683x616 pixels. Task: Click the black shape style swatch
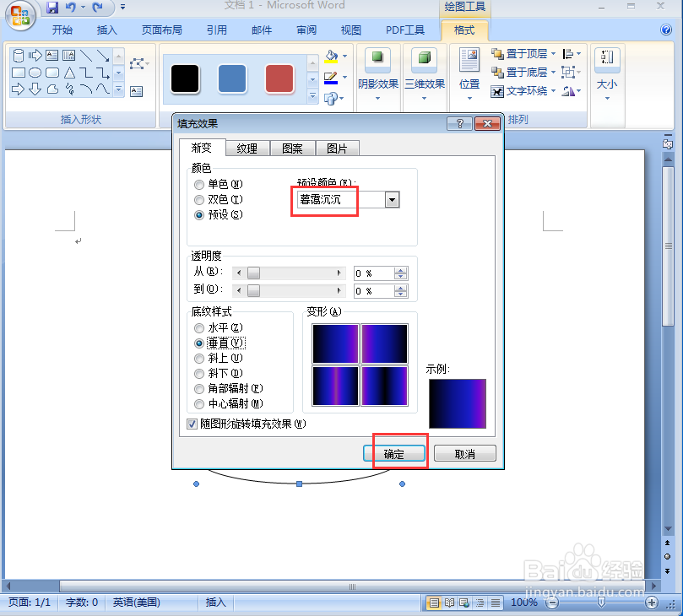pos(185,78)
